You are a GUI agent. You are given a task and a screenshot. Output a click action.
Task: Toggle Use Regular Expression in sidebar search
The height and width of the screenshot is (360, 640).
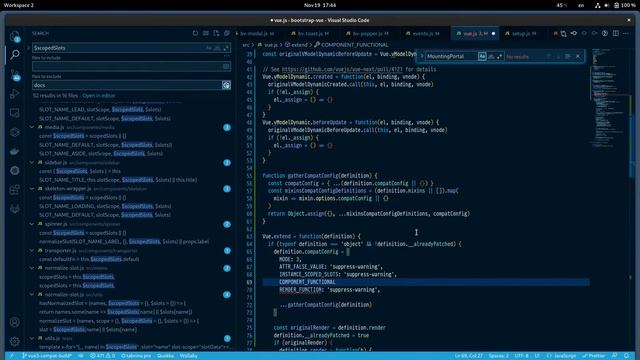[x=226, y=48]
